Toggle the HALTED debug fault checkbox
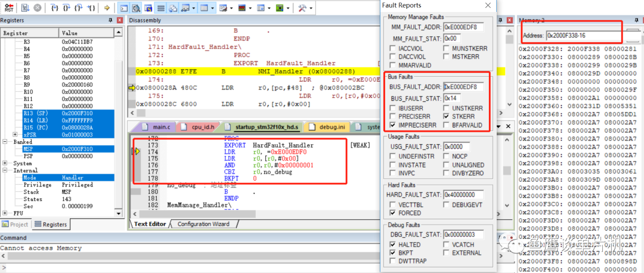The width and height of the screenshot is (644, 273). click(393, 244)
